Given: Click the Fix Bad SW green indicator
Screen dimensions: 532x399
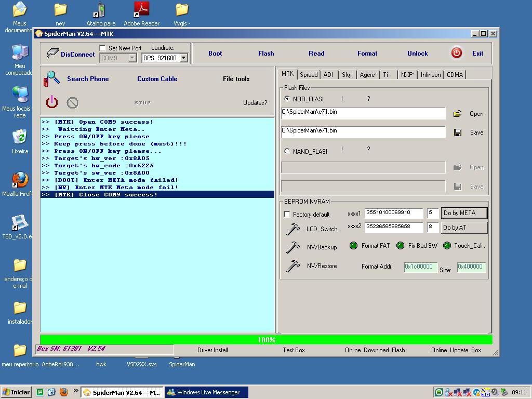Looking at the screenshot, I should click(x=401, y=246).
